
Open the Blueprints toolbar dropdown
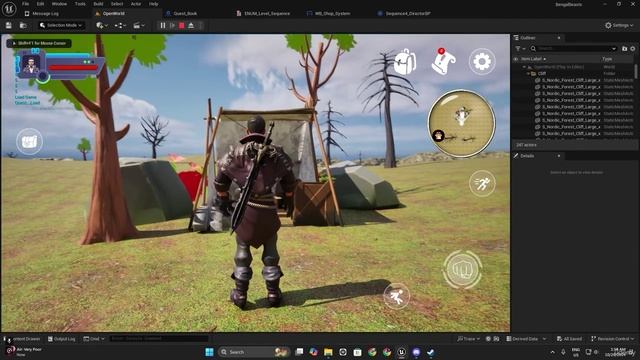(x=120, y=25)
